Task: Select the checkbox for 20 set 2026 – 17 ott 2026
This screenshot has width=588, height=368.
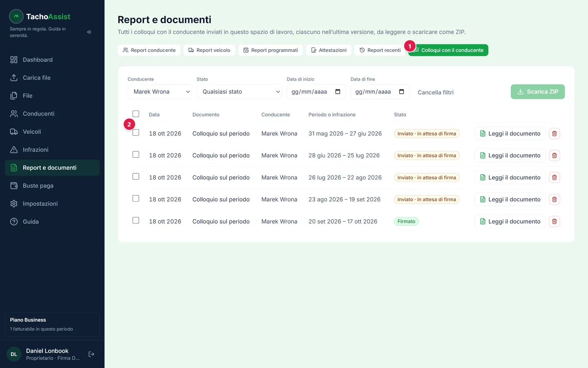Action: pos(136,220)
